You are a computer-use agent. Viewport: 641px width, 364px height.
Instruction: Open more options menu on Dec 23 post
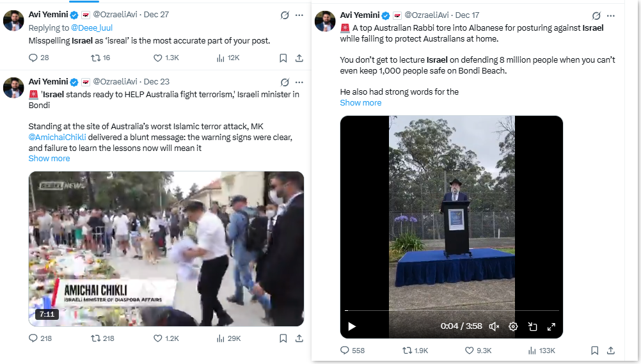tap(299, 82)
